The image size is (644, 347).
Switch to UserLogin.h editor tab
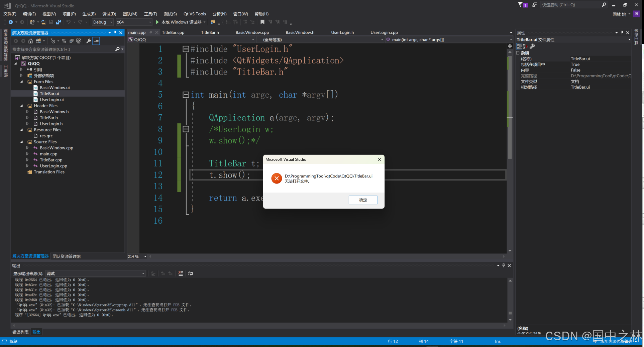tap(342, 32)
